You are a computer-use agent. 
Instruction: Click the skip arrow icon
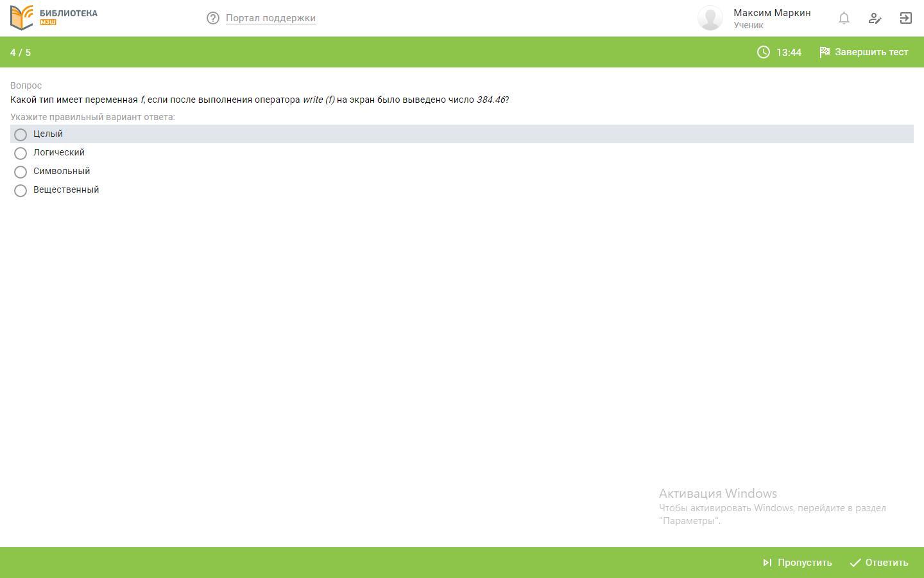tap(767, 563)
